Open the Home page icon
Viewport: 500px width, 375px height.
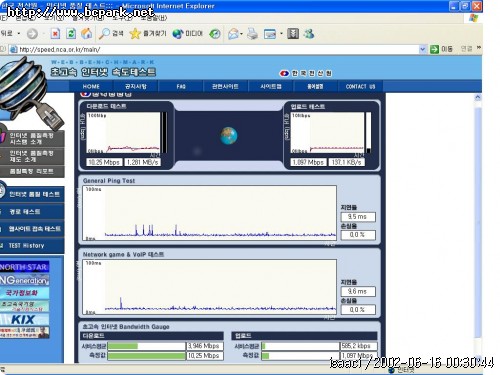pos(86,33)
